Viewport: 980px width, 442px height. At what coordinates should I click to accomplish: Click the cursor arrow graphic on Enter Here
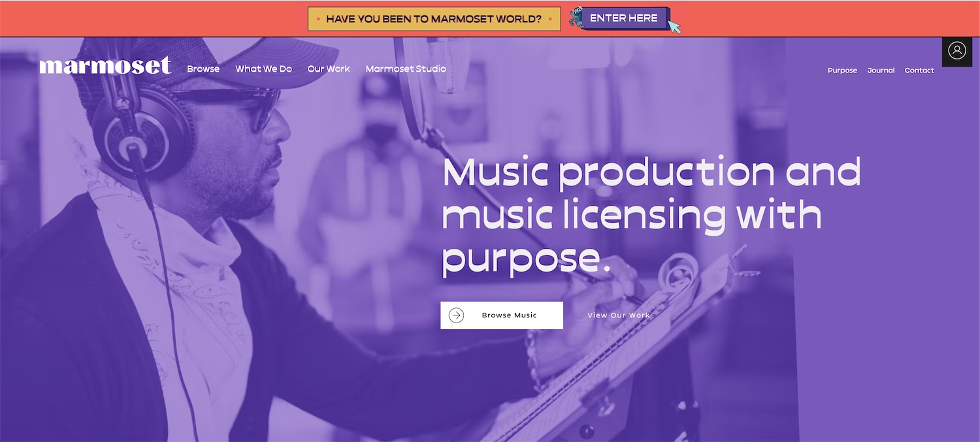[674, 26]
